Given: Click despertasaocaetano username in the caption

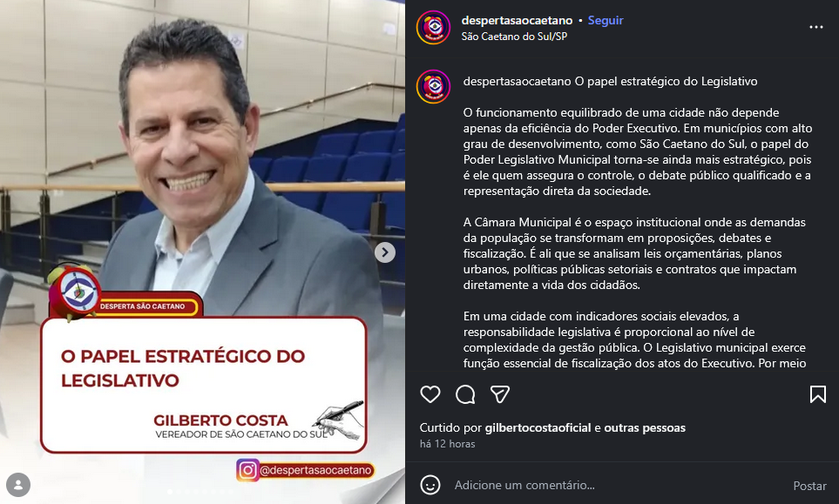Looking at the screenshot, I should pos(517,81).
